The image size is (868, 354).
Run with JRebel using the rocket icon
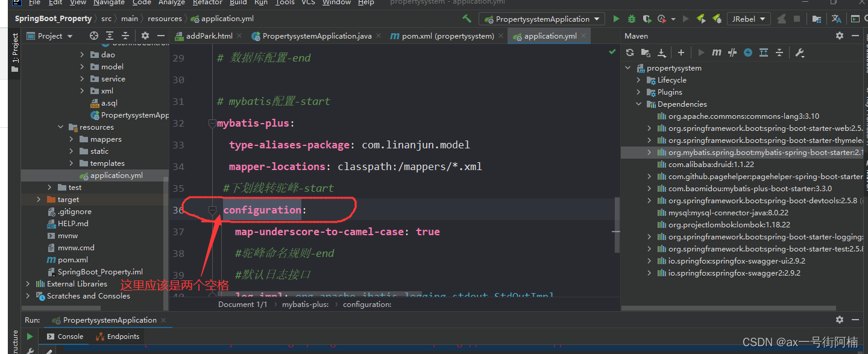coord(701,19)
